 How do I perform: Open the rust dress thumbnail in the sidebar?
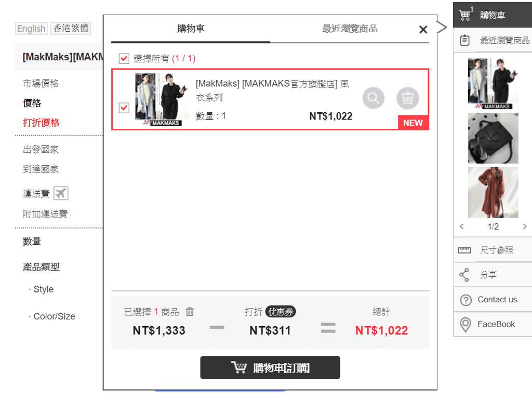[493, 192]
